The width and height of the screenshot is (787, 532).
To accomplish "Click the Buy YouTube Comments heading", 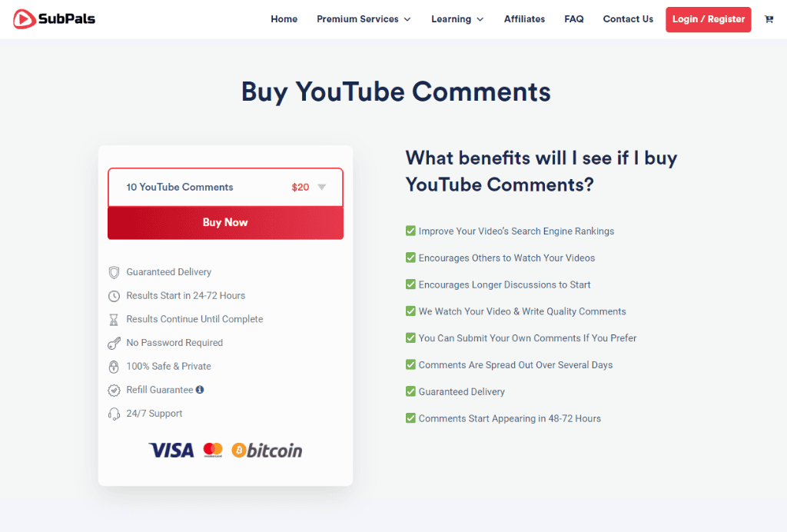I will 396,91.
